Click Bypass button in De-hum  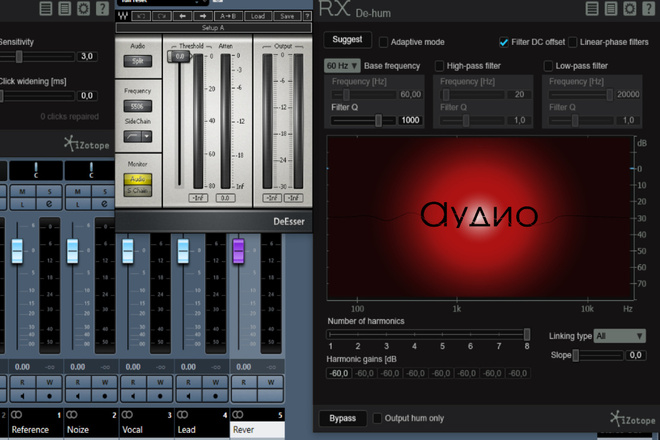pos(342,418)
